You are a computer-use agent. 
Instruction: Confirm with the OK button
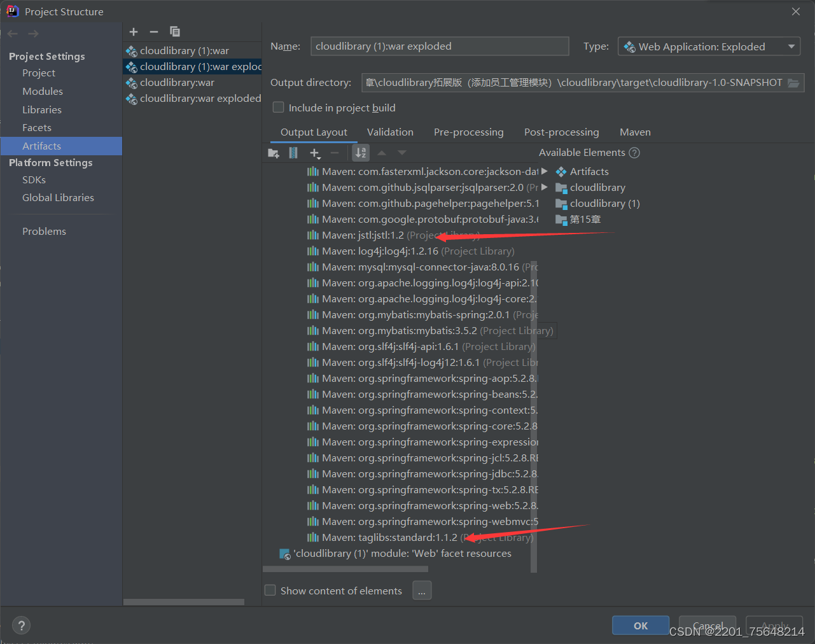point(641,626)
